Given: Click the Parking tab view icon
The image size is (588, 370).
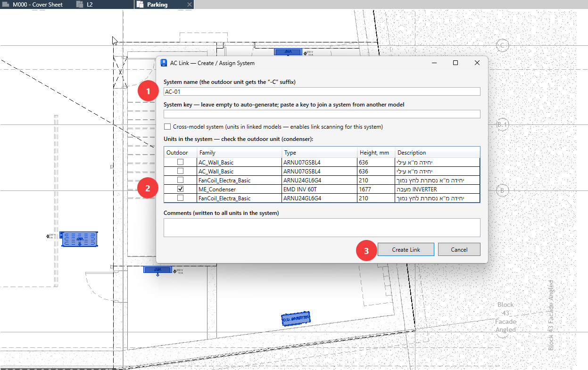Looking at the screenshot, I should coord(140,4).
